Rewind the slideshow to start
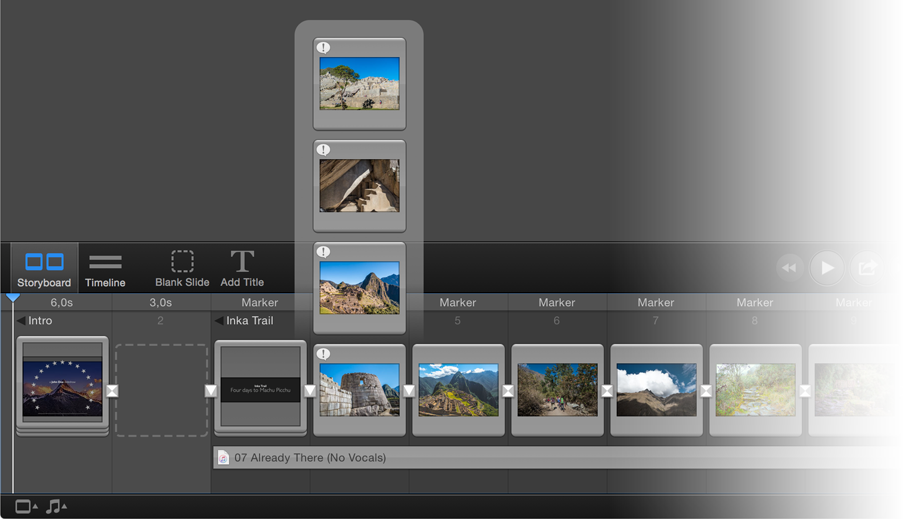The height and width of the screenshot is (519, 904). (x=789, y=268)
